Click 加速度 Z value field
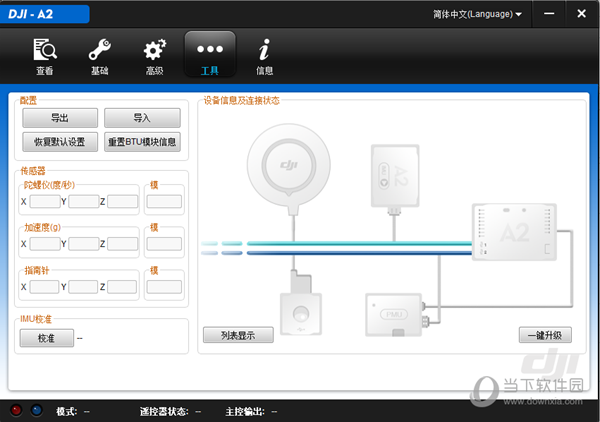 pyautogui.click(x=122, y=244)
